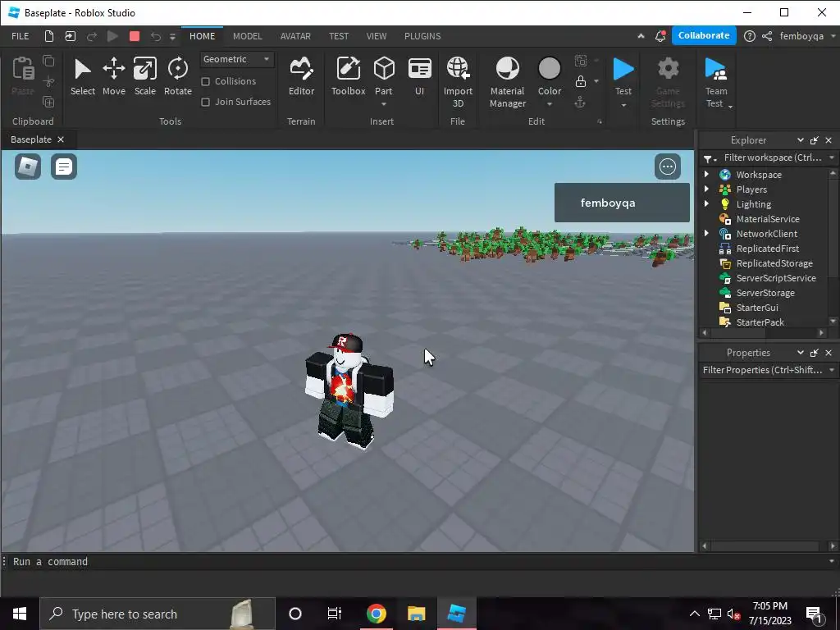
Task: Click the help question mark icon
Action: tap(750, 36)
